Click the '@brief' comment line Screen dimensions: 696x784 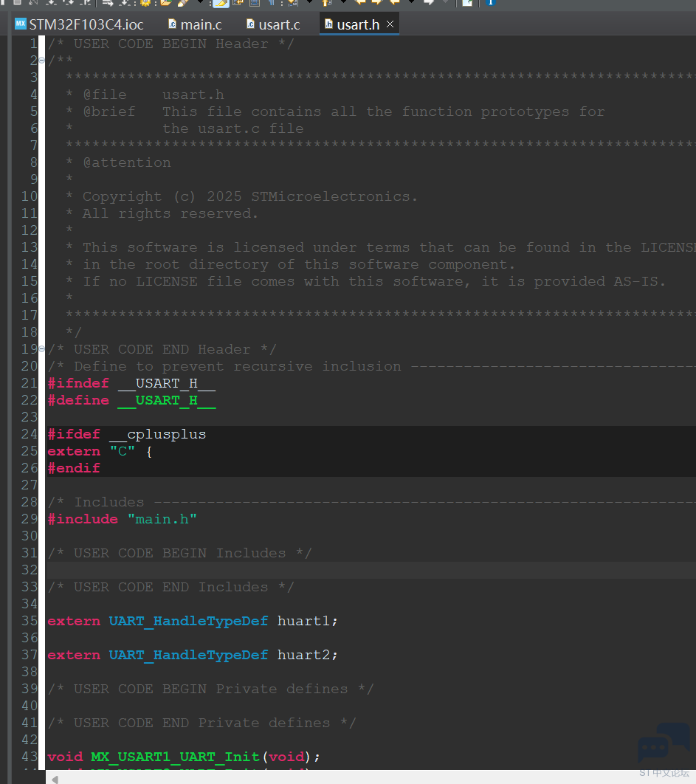335,111
